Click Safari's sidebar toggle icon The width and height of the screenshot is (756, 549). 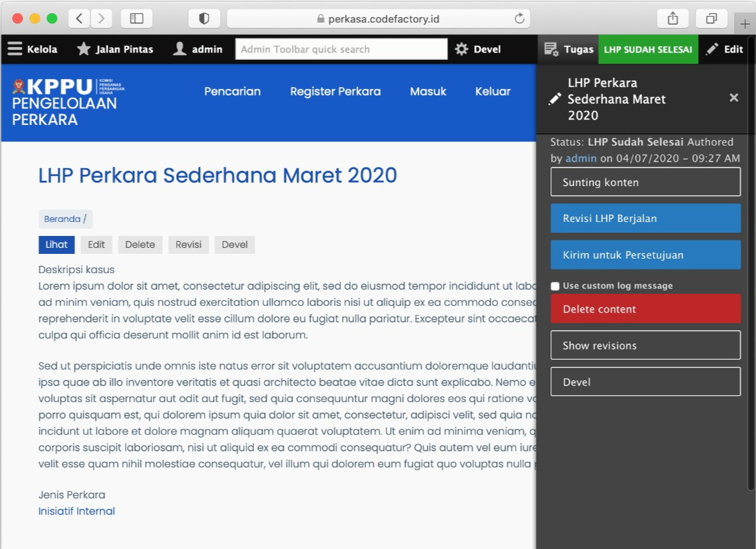tap(137, 19)
